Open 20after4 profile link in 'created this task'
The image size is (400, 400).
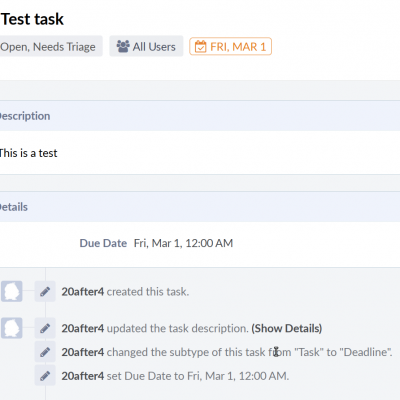click(x=83, y=292)
